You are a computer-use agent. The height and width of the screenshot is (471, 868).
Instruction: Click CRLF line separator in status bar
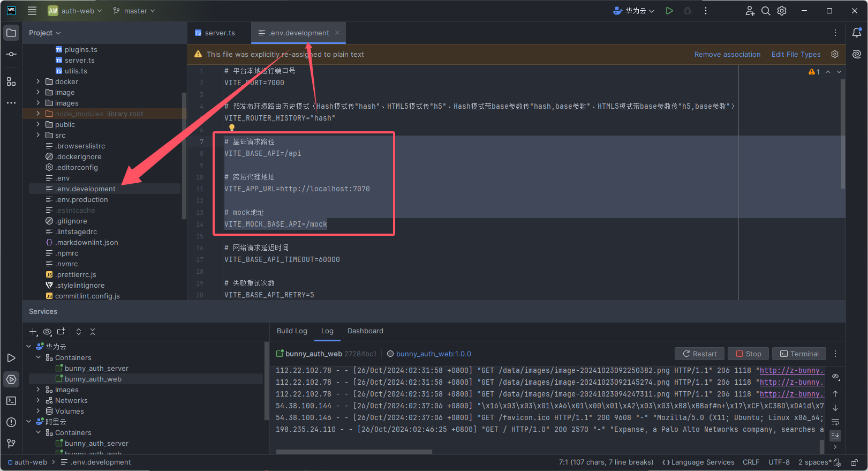pos(751,462)
